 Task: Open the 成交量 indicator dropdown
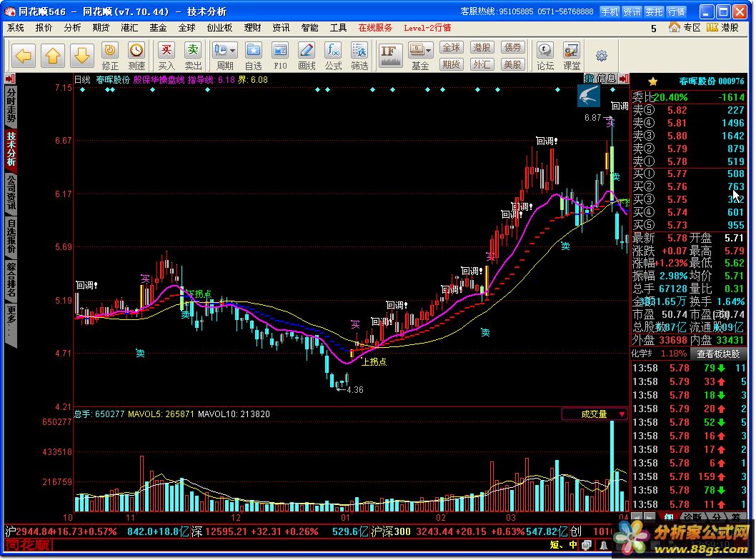coord(595,414)
